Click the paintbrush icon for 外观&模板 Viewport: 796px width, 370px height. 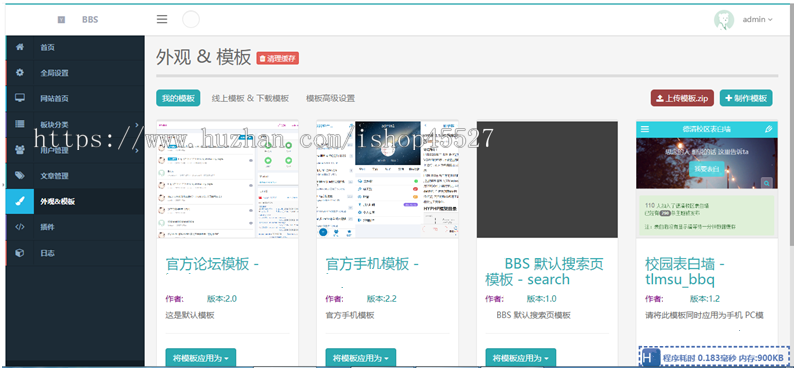20,201
